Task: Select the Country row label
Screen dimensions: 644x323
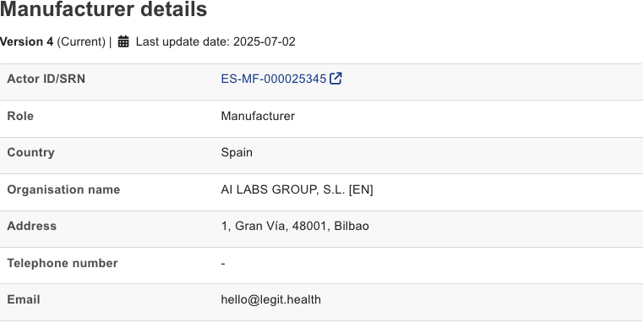Action: click(30, 152)
